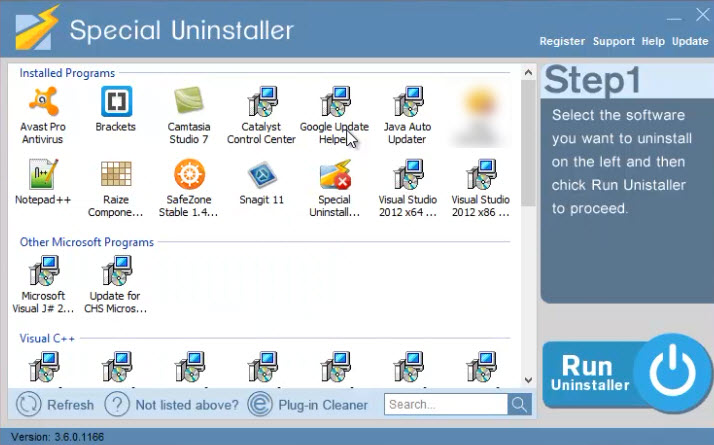Click Not listed above? link
The width and height of the screenshot is (714, 445).
187,405
